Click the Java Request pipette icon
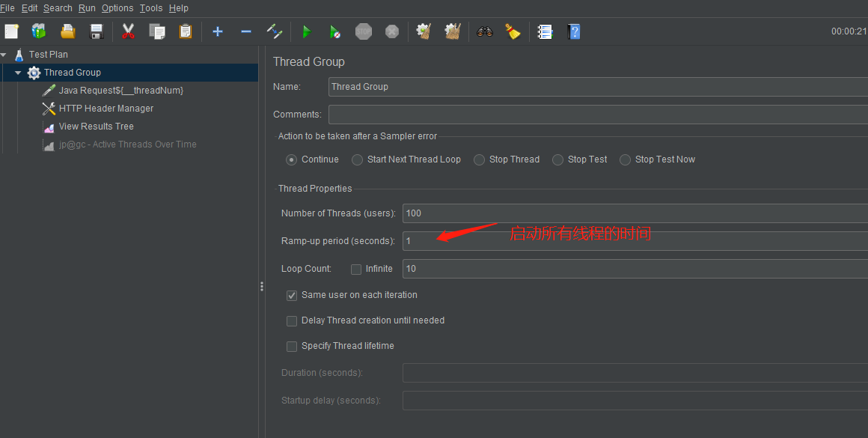This screenshot has width=868, height=438. [49, 91]
